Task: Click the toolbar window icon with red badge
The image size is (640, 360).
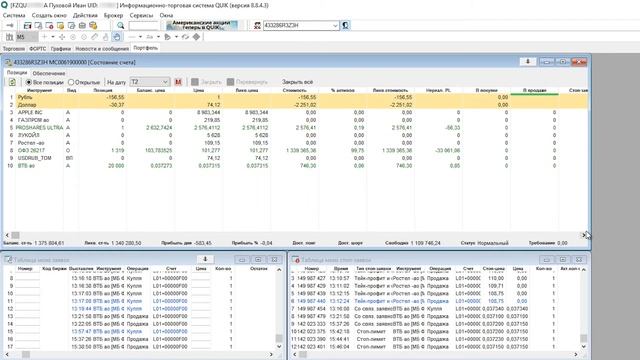Action: pyautogui.click(x=49, y=25)
